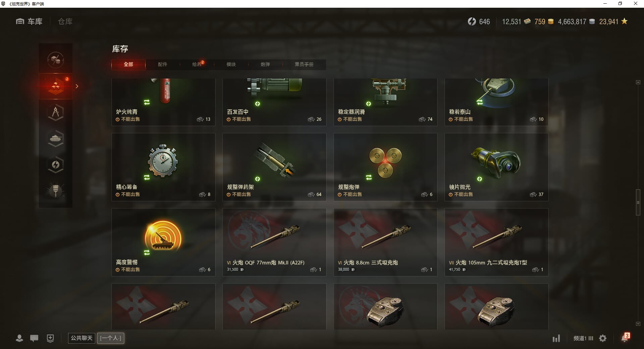This screenshot has width=644, height=349.
Task: Open the inventory crates sidebar icon
Action: click(56, 86)
